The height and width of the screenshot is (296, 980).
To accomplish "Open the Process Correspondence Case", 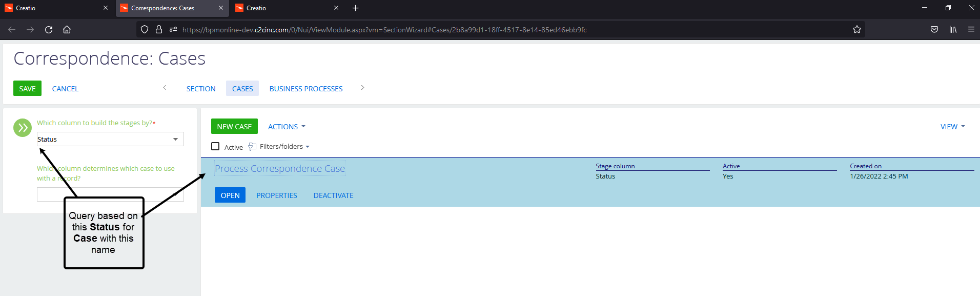I will (x=230, y=195).
